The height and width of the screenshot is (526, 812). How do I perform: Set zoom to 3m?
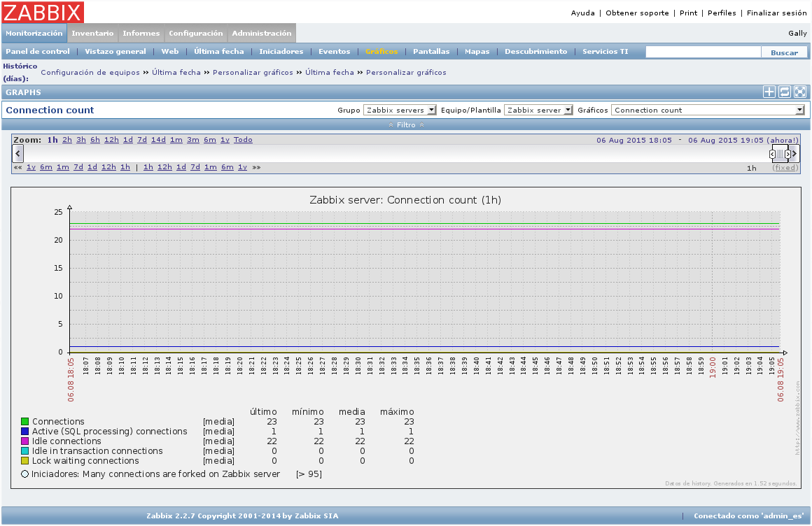click(x=193, y=140)
